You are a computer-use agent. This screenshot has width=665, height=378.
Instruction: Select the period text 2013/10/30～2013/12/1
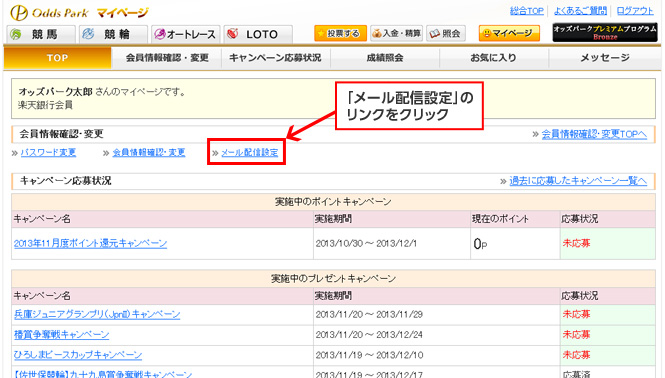366,244
